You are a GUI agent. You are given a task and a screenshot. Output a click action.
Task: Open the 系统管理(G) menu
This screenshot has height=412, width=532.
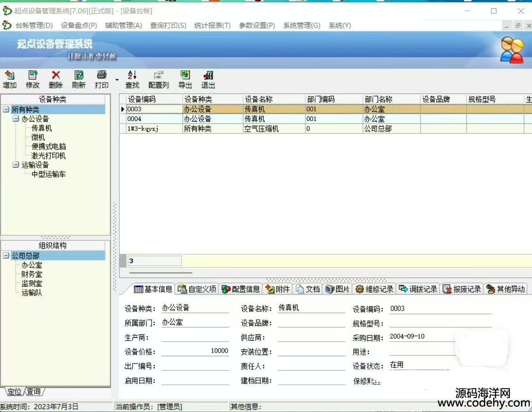coord(302,25)
